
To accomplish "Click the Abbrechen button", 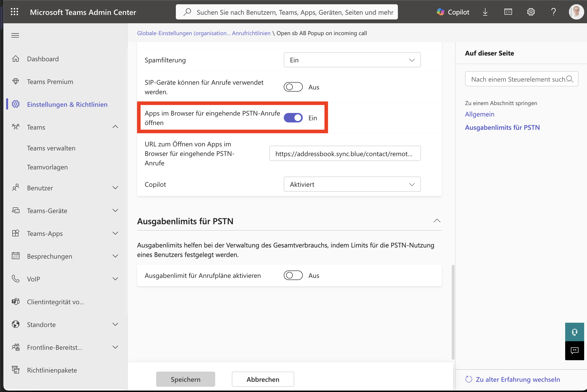I will coord(262,379).
